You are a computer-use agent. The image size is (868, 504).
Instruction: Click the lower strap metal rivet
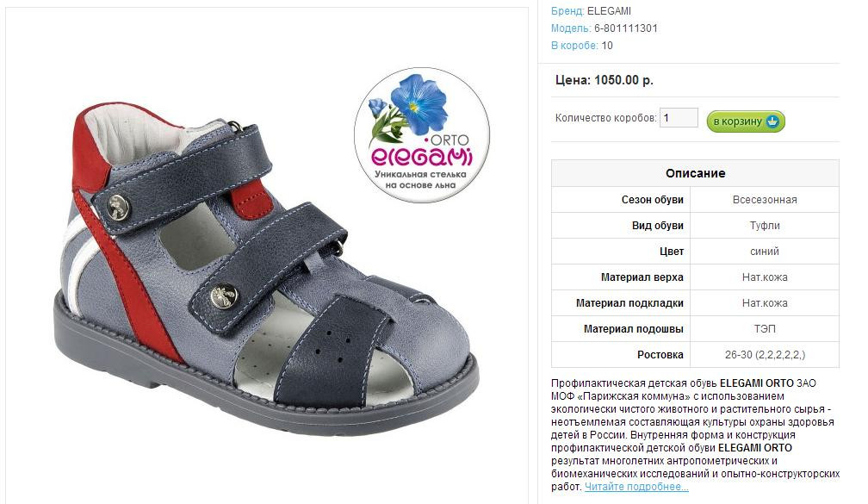tap(224, 296)
